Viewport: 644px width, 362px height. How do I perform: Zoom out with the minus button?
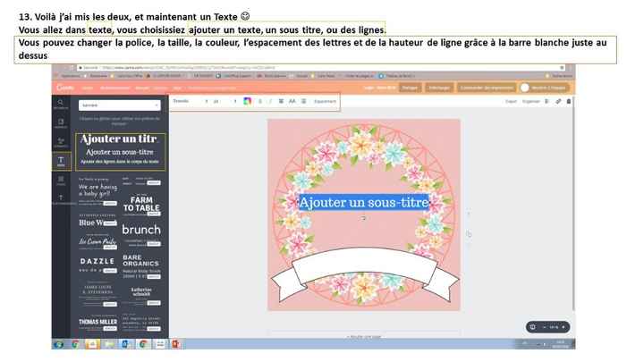point(544,327)
